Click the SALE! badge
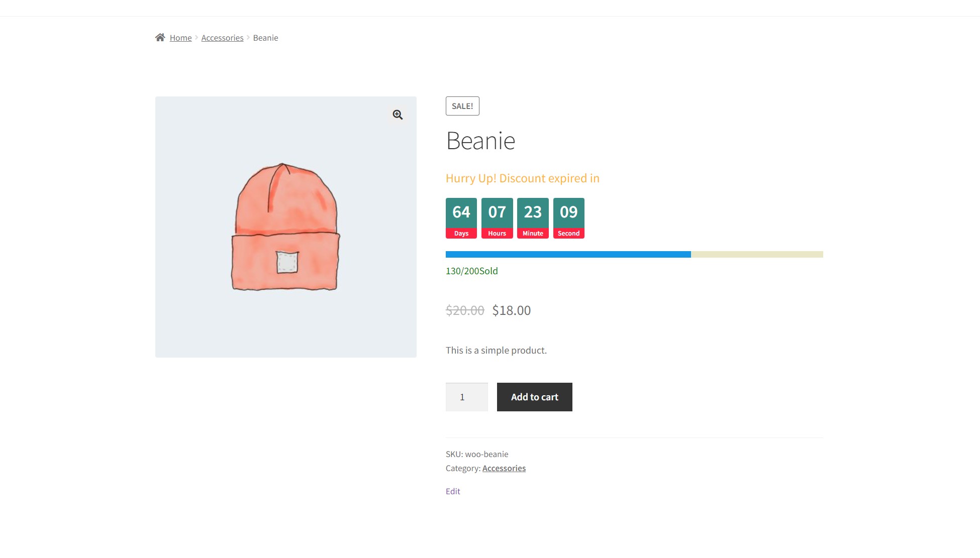The image size is (980, 558). (462, 106)
